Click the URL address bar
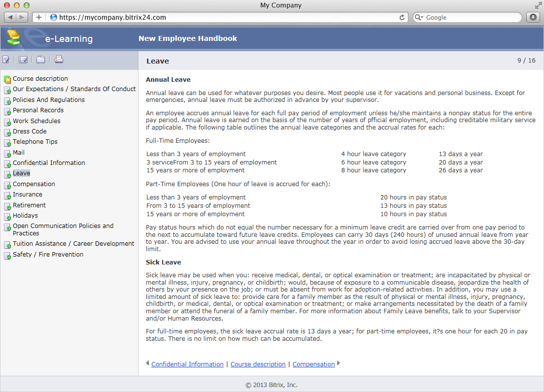544x392 pixels. point(222,17)
